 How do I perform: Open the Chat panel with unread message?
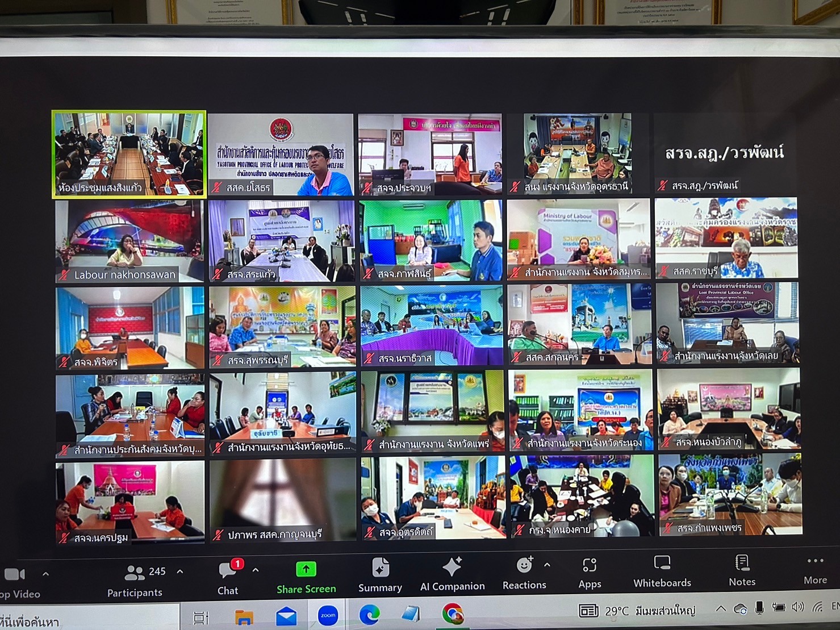point(228,577)
